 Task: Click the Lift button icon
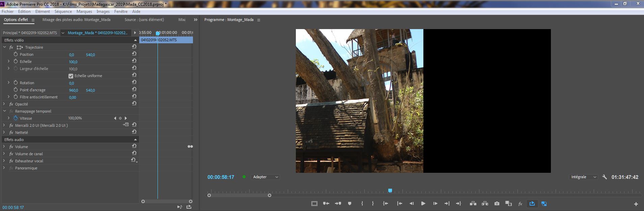pos(473,204)
